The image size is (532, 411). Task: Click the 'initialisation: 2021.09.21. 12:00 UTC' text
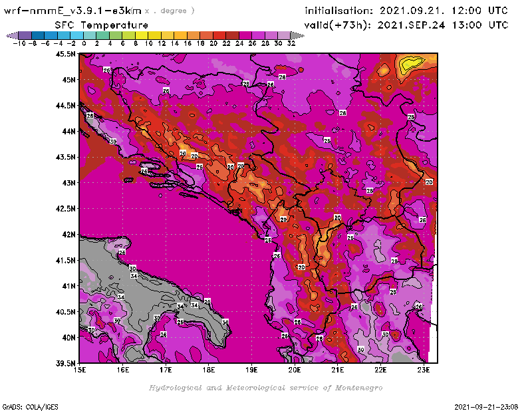tap(406, 11)
